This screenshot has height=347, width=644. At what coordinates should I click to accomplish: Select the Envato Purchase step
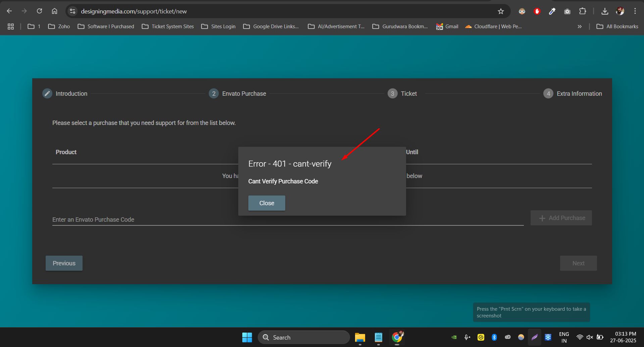[237, 93]
